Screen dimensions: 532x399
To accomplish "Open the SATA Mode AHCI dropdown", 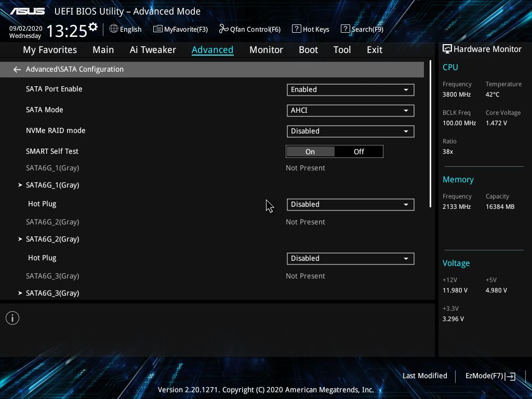I will pos(351,111).
